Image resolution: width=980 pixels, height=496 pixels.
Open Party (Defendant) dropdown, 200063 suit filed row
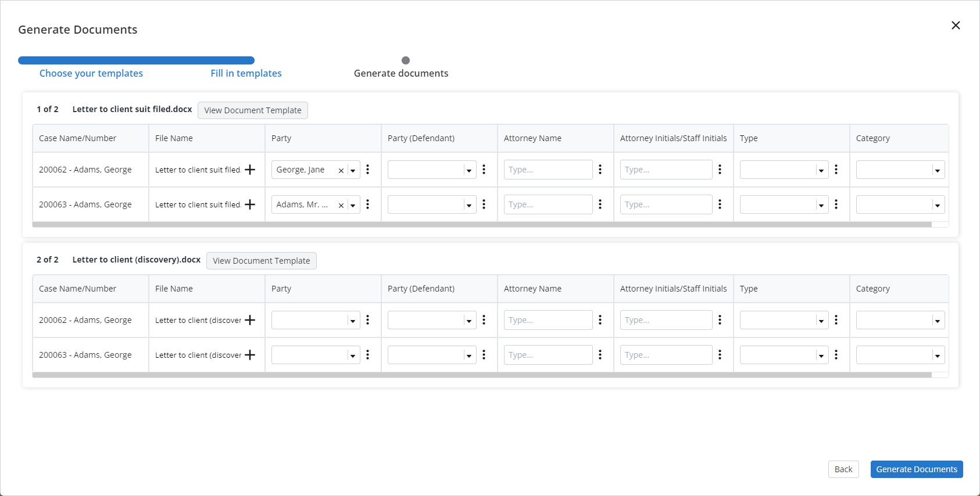point(432,204)
